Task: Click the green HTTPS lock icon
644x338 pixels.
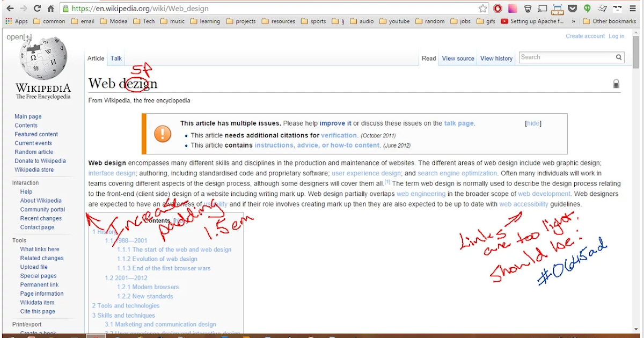Action: [x=65, y=8]
